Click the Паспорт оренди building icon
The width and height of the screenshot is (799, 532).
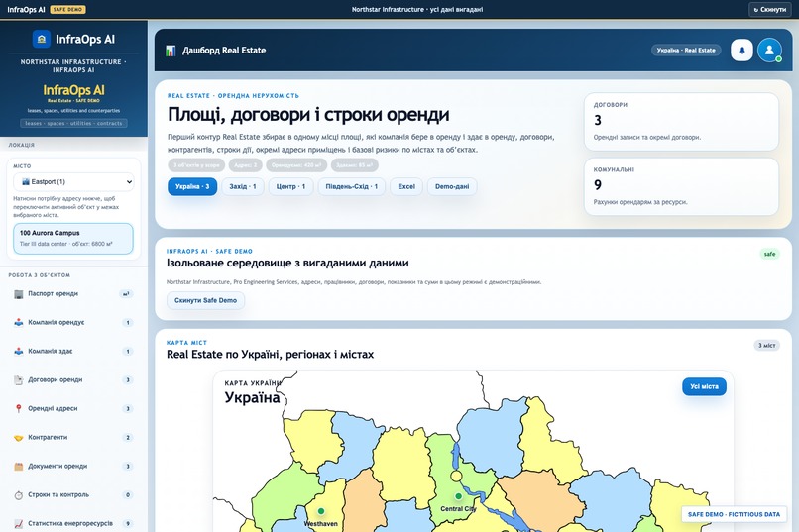click(x=19, y=294)
